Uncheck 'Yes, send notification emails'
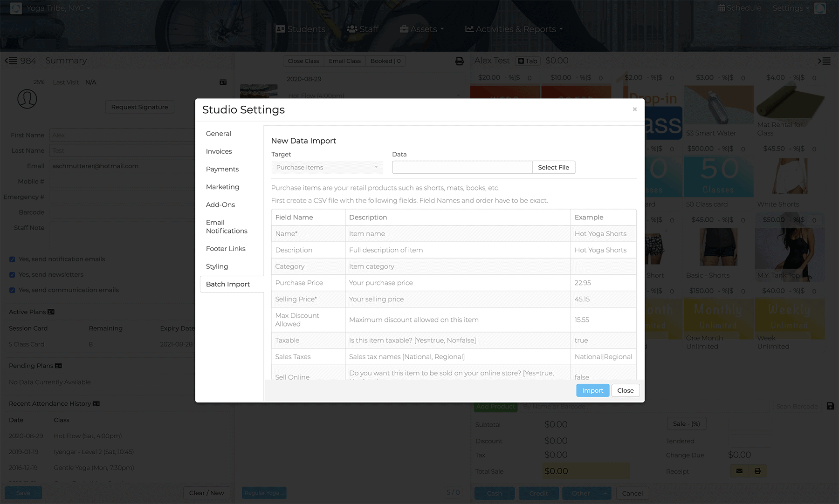This screenshot has height=504, width=839. click(12, 259)
